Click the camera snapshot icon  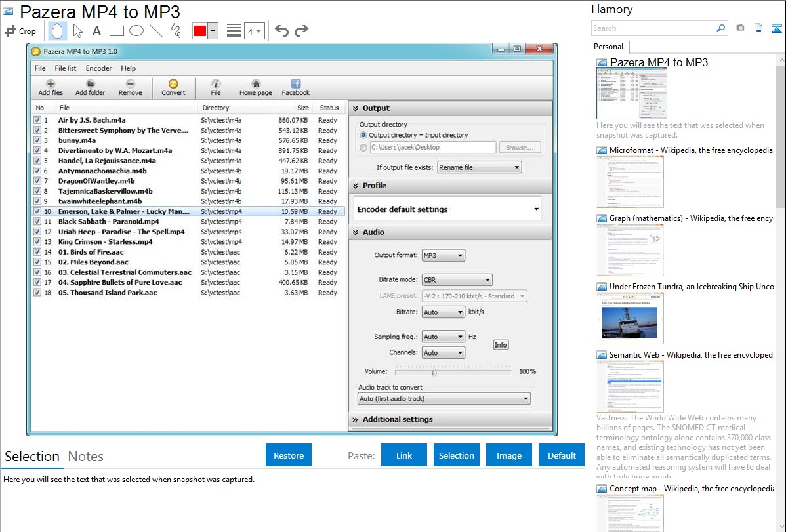tap(740, 28)
